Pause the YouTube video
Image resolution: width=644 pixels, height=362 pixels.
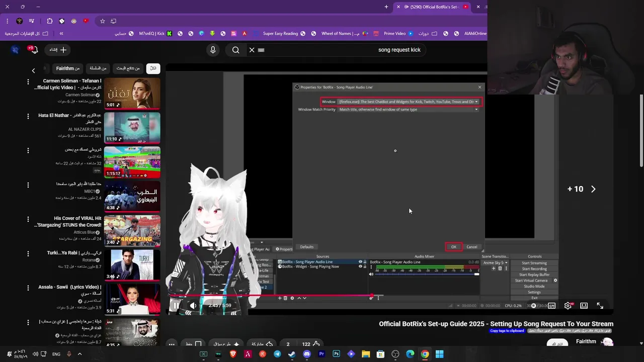click(x=176, y=305)
